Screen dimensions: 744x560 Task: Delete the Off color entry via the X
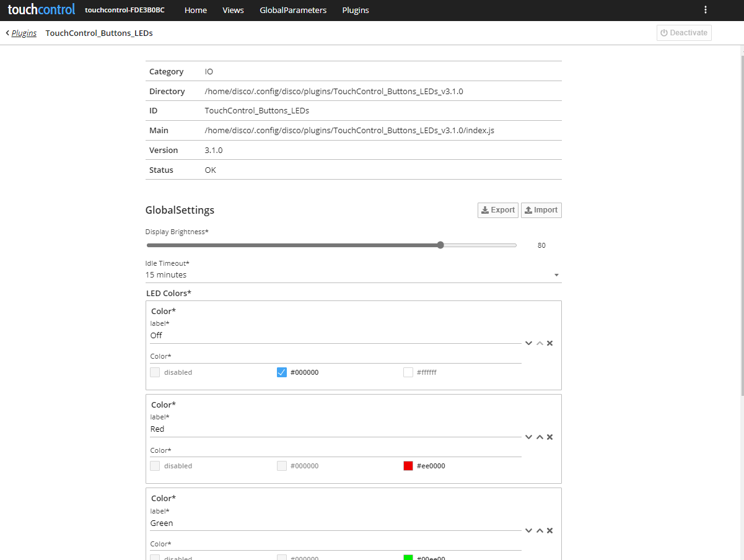point(549,343)
